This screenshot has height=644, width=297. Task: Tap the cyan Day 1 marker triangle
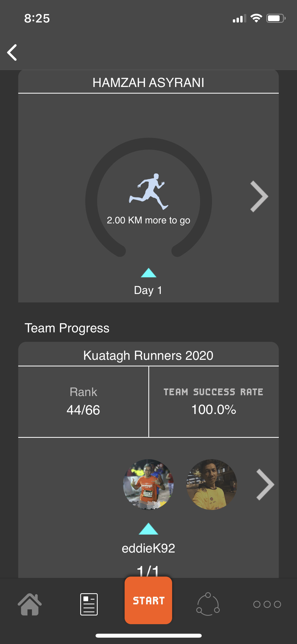[x=149, y=273]
